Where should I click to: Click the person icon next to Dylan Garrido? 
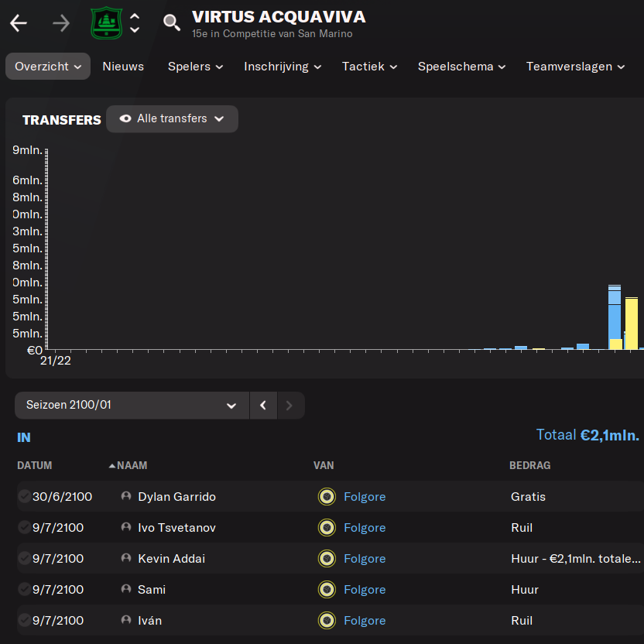coord(126,495)
